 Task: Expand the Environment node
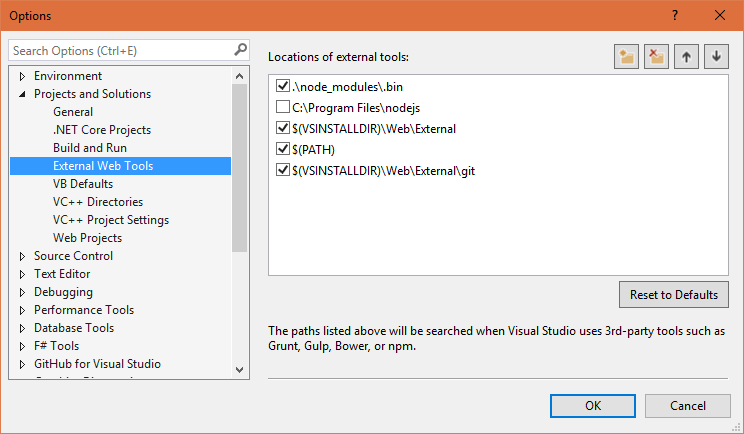pos(22,76)
